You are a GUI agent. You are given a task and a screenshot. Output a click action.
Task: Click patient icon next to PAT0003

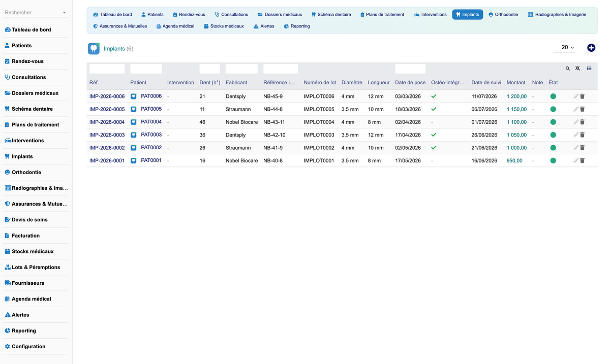tap(134, 135)
